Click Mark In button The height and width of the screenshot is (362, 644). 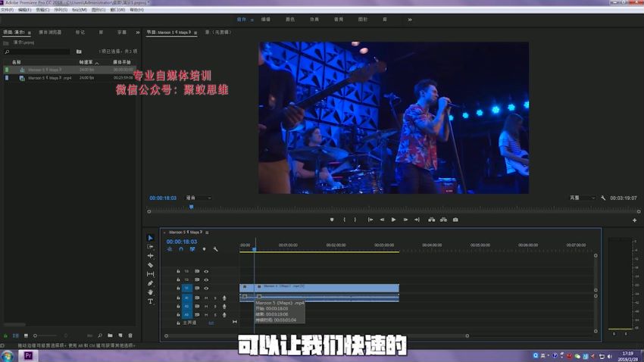pos(344,220)
